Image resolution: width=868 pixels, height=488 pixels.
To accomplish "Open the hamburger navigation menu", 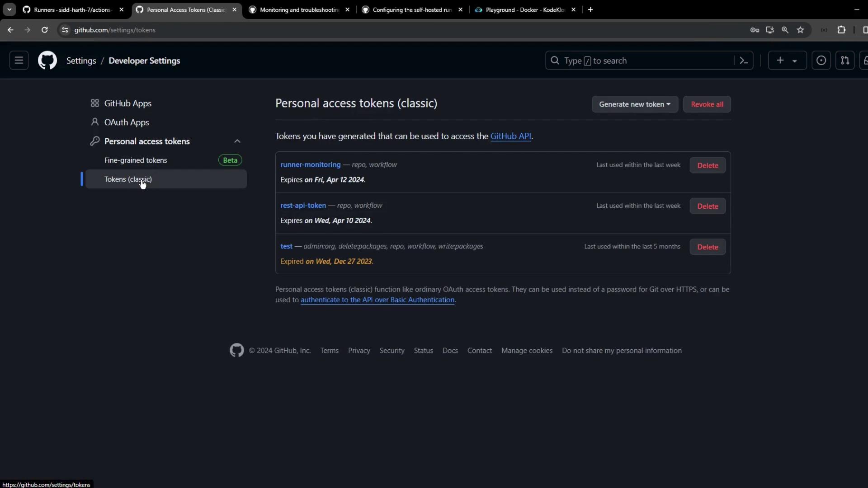I will click(19, 61).
